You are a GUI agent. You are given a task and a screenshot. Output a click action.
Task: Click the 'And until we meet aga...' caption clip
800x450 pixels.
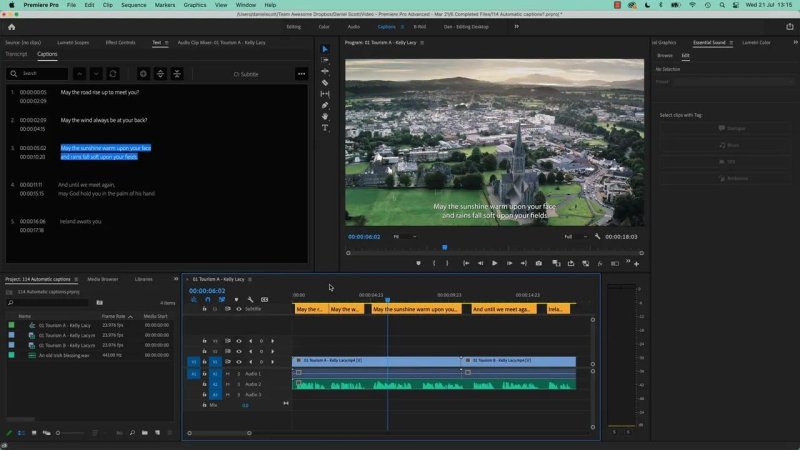pyautogui.click(x=504, y=309)
